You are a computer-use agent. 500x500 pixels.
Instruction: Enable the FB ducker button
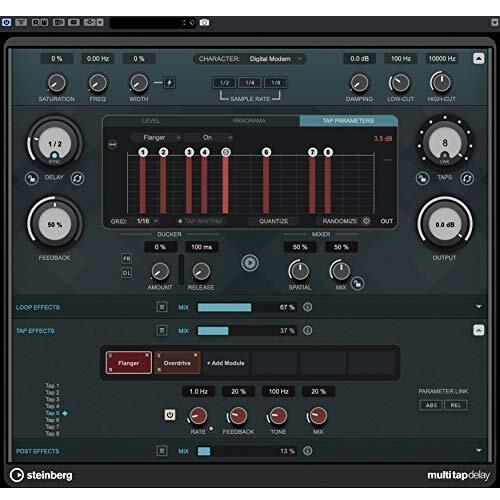tap(126, 258)
